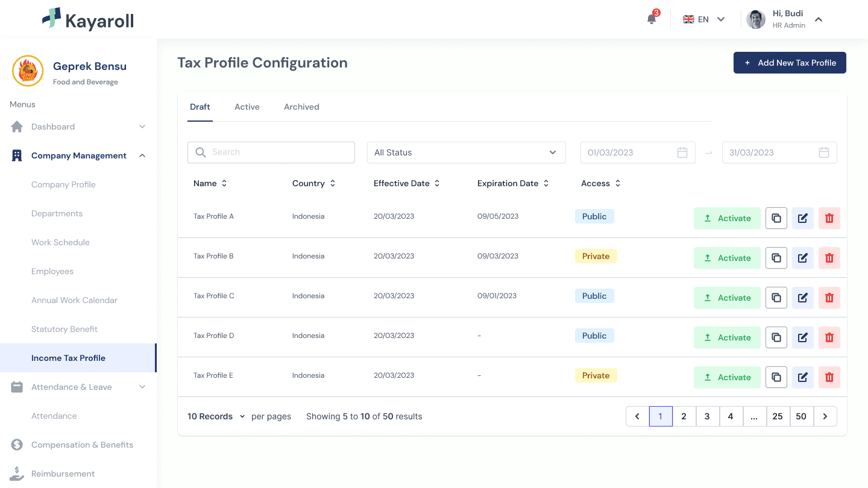The image size is (868, 488).
Task: Open the All Status dropdown
Action: point(467,152)
